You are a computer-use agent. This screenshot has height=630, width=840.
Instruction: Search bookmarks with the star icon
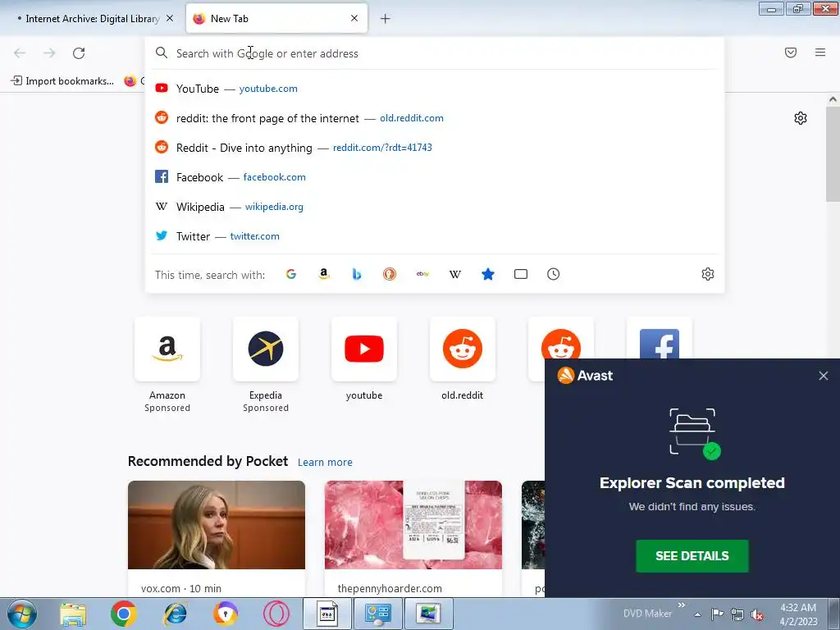[x=488, y=274]
